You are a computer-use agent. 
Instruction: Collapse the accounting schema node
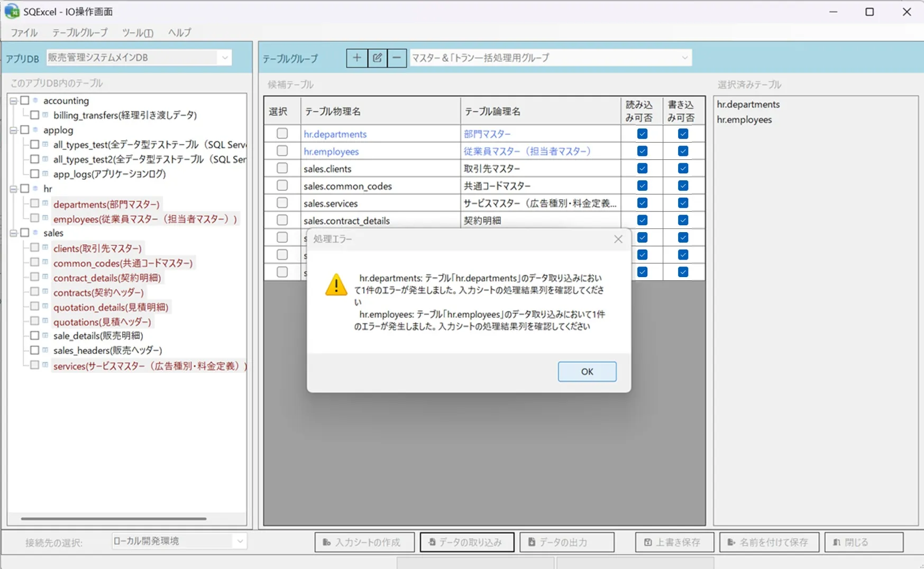pos(14,100)
